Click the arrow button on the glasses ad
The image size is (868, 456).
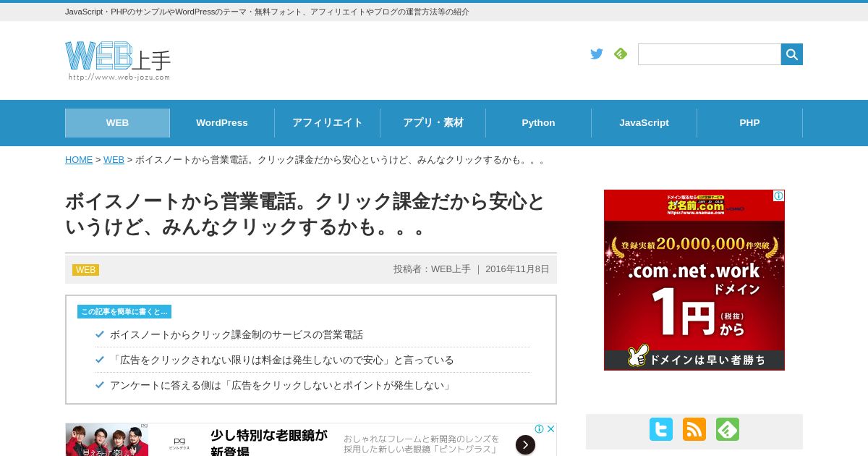pyautogui.click(x=526, y=444)
